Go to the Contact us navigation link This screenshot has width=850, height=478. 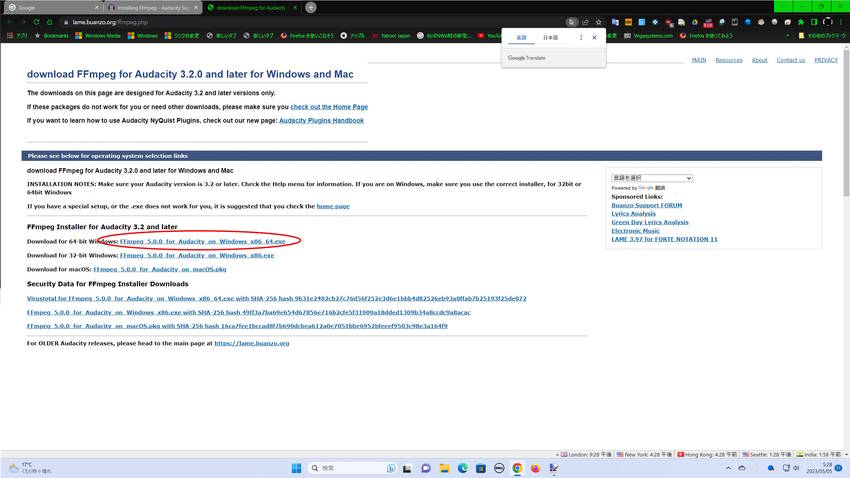tap(790, 60)
